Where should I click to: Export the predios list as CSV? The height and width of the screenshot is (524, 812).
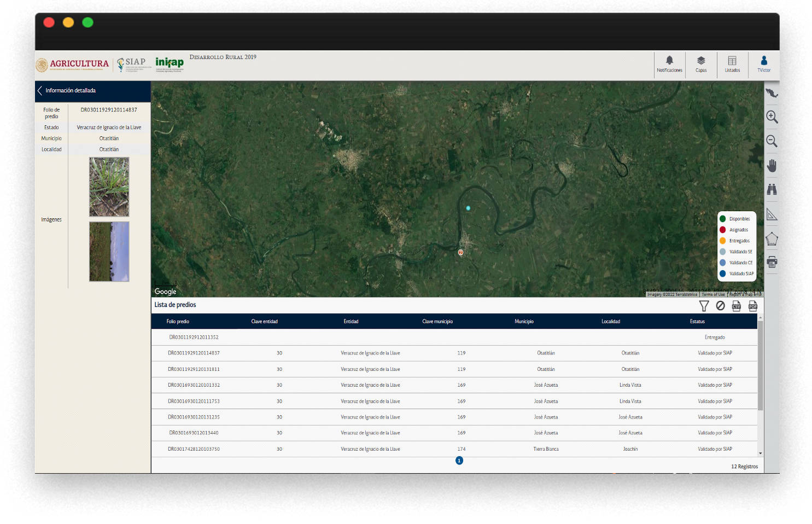[737, 306]
